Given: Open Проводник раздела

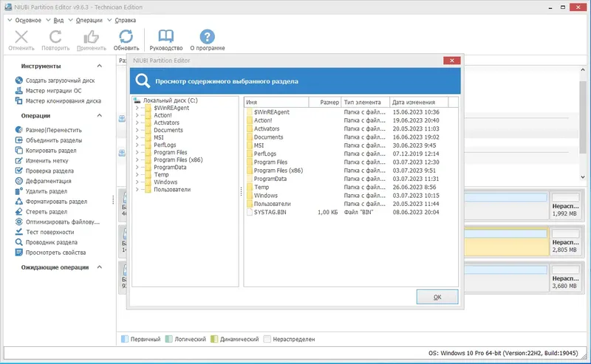Looking at the screenshot, I should click(x=47, y=242).
